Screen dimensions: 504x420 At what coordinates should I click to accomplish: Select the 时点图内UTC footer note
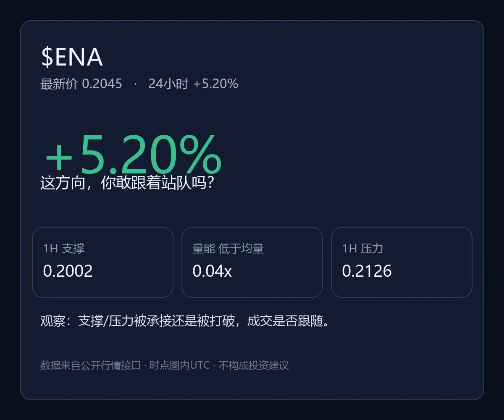click(x=180, y=365)
